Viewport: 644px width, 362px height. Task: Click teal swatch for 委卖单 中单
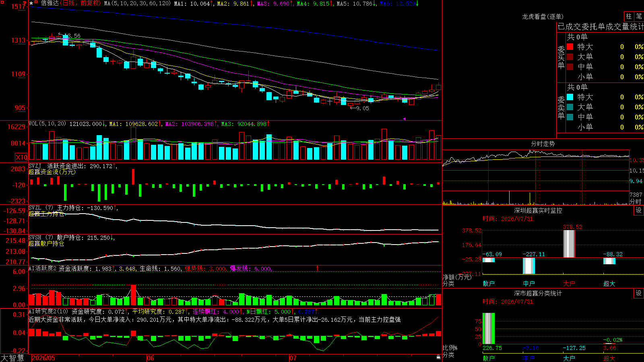click(x=570, y=117)
